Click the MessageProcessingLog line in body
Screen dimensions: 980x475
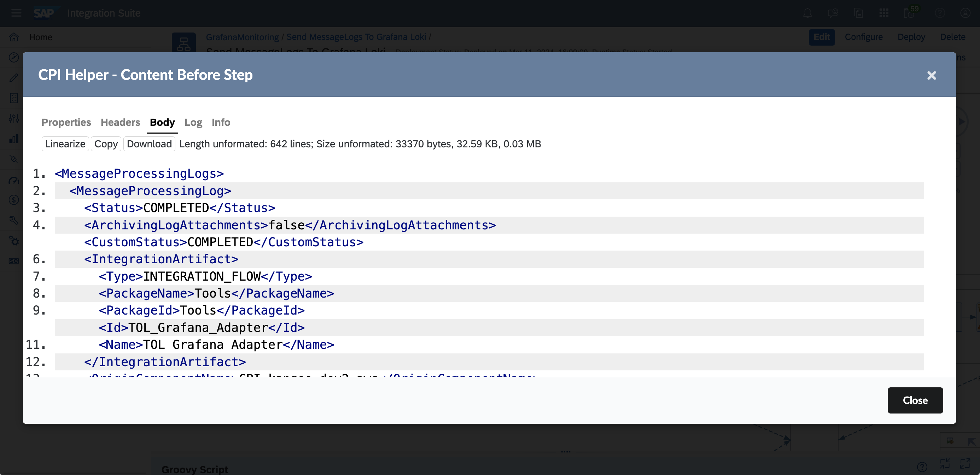[150, 191]
